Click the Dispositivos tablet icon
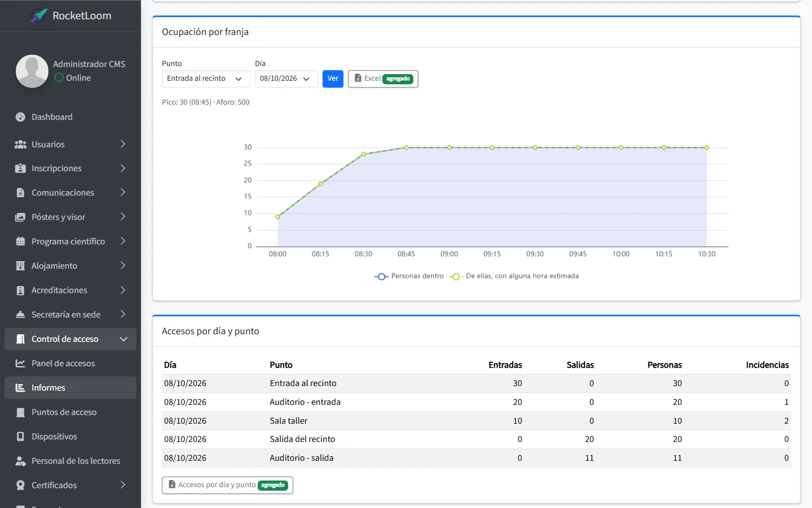 [20, 436]
